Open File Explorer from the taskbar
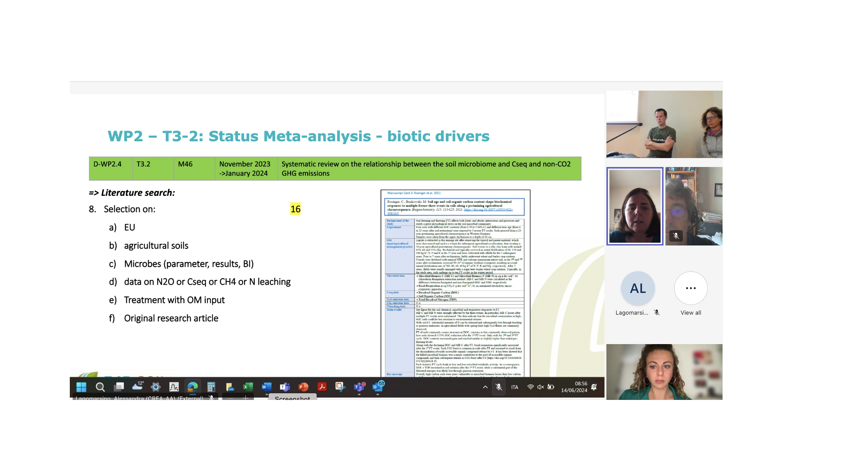This screenshot has height=476, width=868. click(230, 387)
